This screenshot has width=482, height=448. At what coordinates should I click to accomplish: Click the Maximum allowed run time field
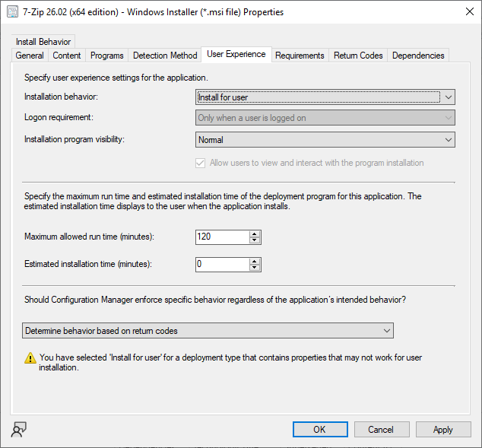point(222,237)
